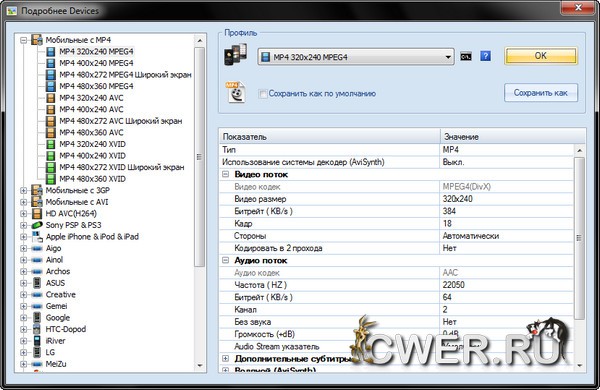Click the mobile phones profile icon

click(x=235, y=54)
